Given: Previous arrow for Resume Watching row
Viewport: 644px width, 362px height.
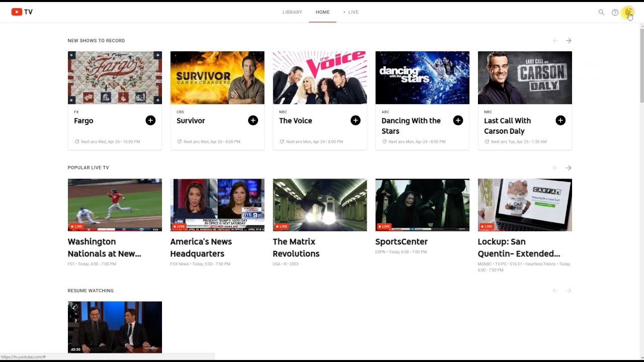Looking at the screenshot, I should [x=555, y=291].
